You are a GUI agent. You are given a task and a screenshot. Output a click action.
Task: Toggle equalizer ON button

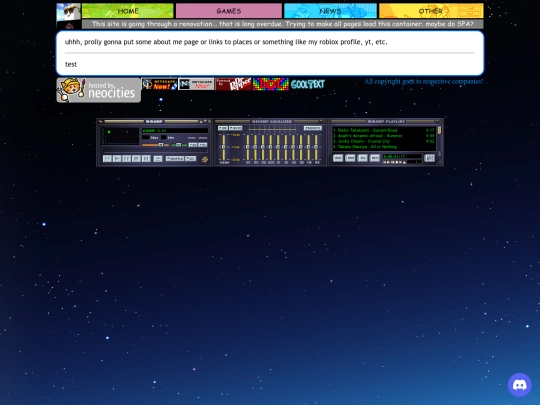click(223, 128)
